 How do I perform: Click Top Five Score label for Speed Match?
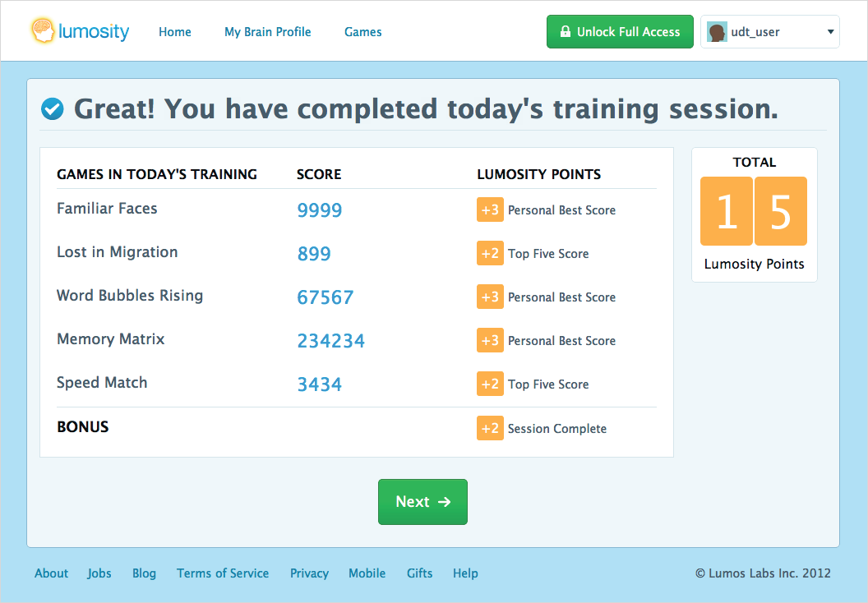tap(548, 384)
